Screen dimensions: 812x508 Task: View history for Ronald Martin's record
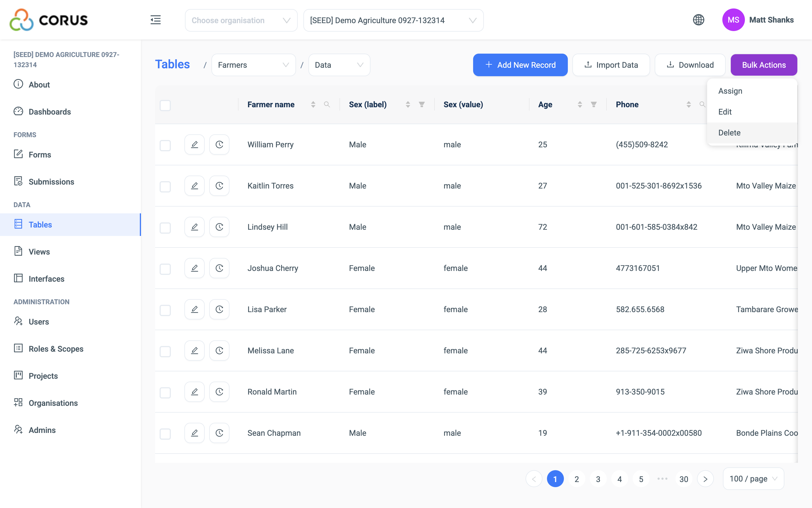coord(219,392)
